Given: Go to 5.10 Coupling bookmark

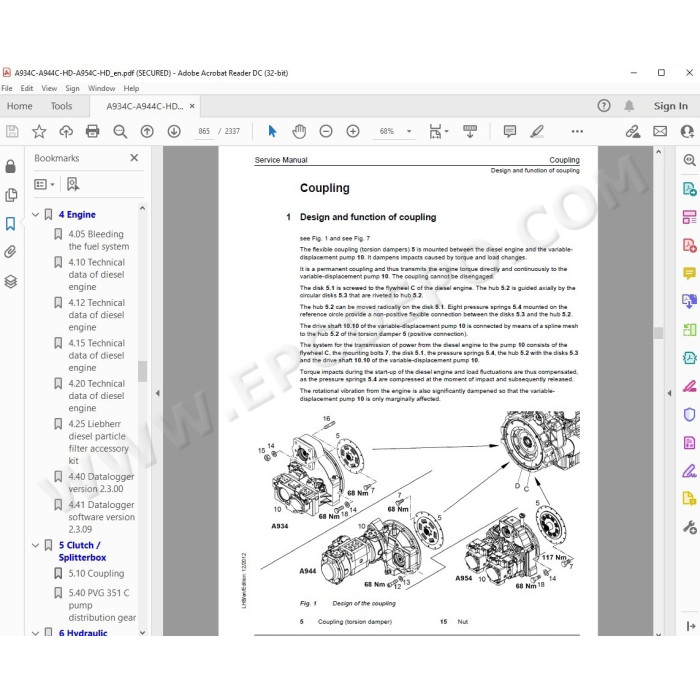Looking at the screenshot, I should [x=96, y=573].
